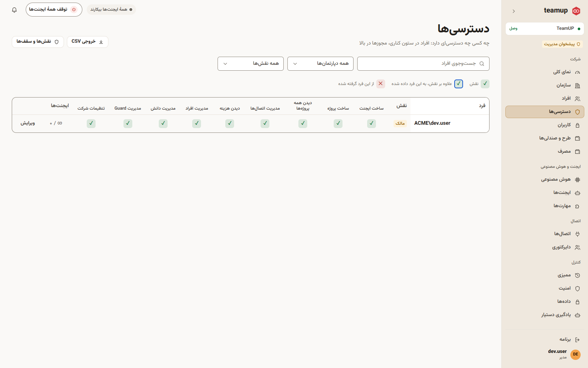Open سازمان organization building icon
The width and height of the screenshot is (588, 368).
point(577,85)
